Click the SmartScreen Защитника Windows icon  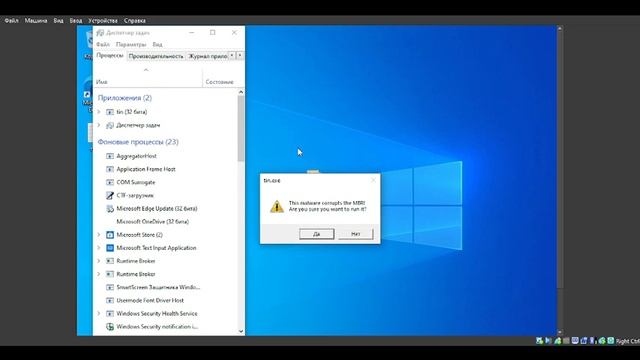[110, 287]
